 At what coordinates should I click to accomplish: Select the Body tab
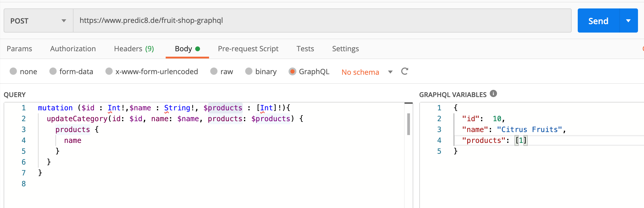187,49
